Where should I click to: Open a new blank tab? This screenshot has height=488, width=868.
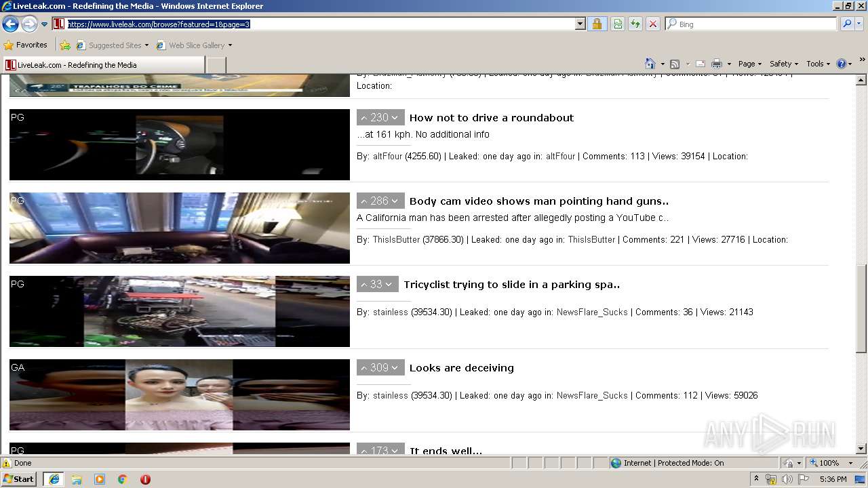[216, 65]
